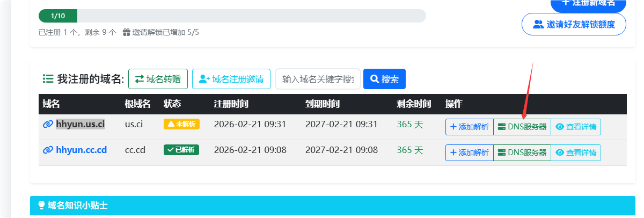This screenshot has height=218, width=644.
Task: Click the 1/10 registration progress bar
Action: pos(232,16)
